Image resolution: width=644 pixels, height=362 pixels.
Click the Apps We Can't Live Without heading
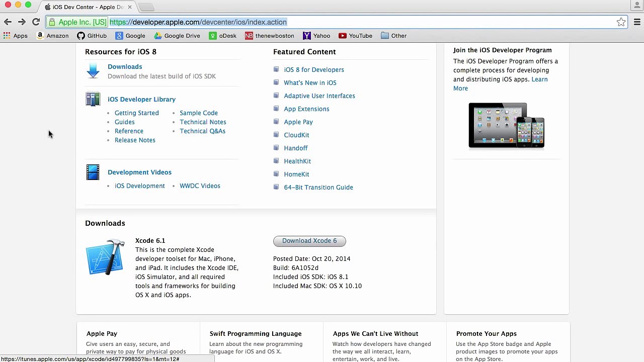(x=375, y=334)
